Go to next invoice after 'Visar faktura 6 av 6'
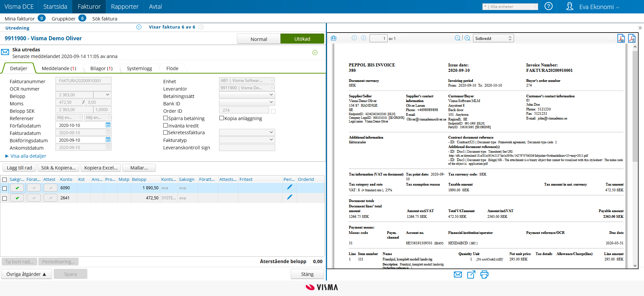The width and height of the screenshot is (644, 296). 201,27
